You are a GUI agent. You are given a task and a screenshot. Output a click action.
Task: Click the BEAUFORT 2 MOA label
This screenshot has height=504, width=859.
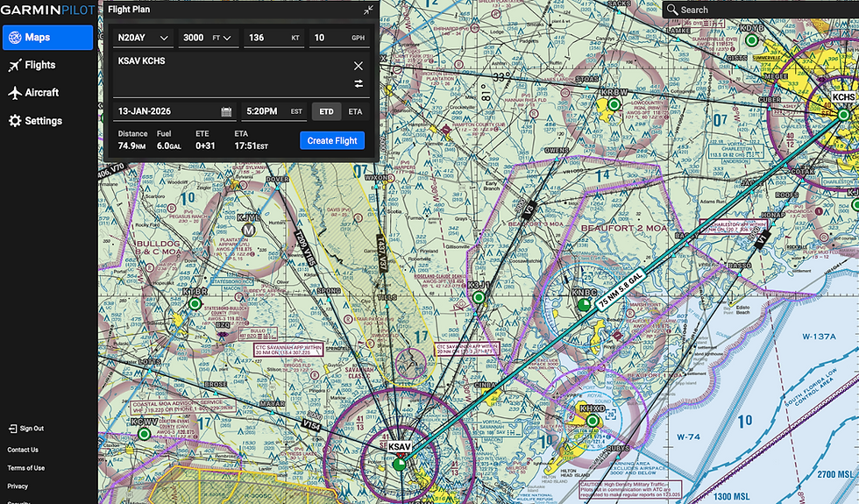[624, 228]
